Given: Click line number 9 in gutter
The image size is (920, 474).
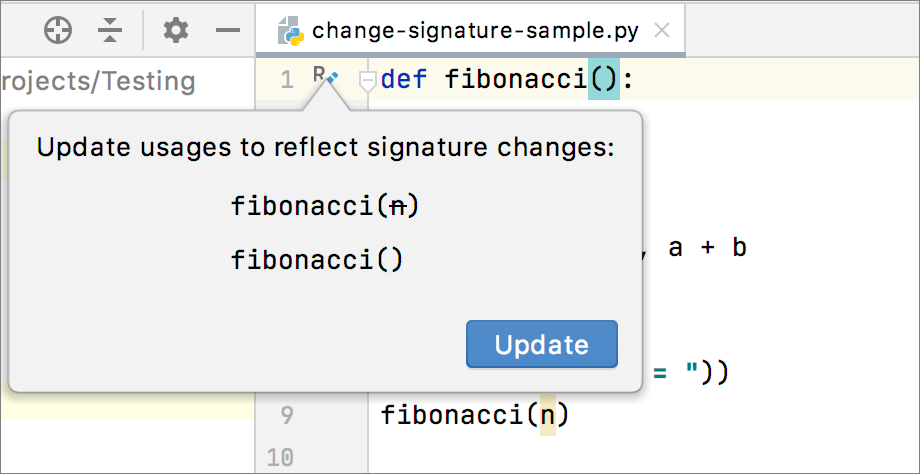Looking at the screenshot, I should click(x=287, y=414).
